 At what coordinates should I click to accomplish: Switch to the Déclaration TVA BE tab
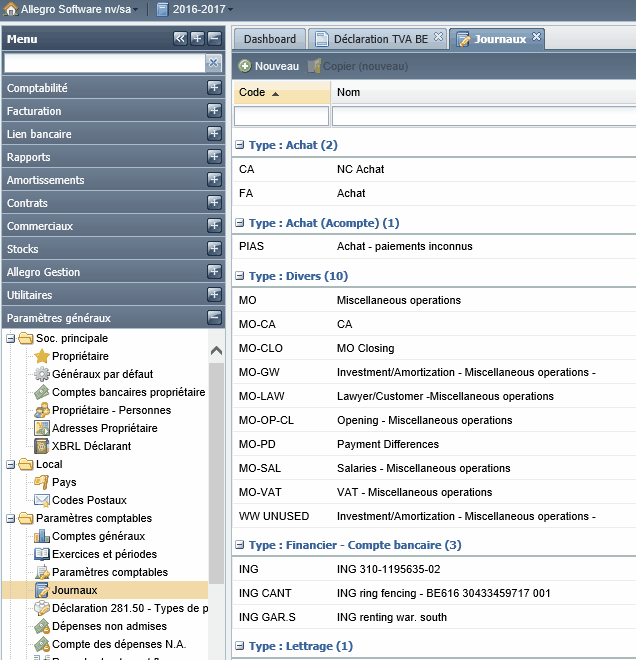[x=377, y=39]
